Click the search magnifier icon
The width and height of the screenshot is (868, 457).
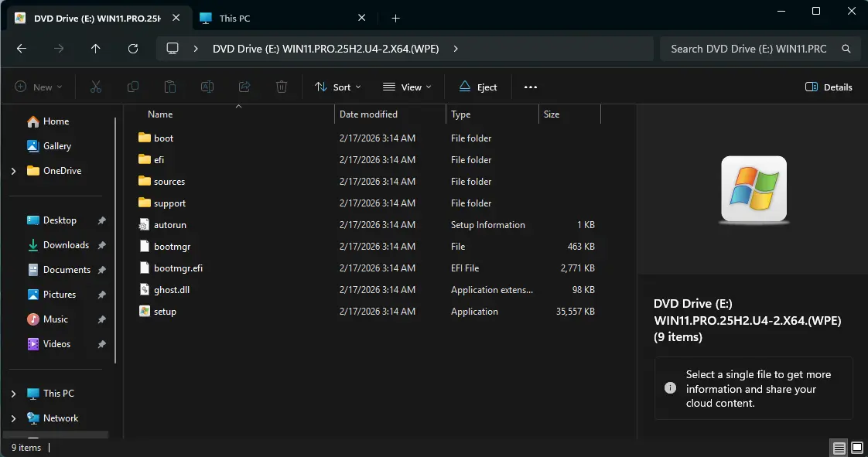click(x=846, y=49)
